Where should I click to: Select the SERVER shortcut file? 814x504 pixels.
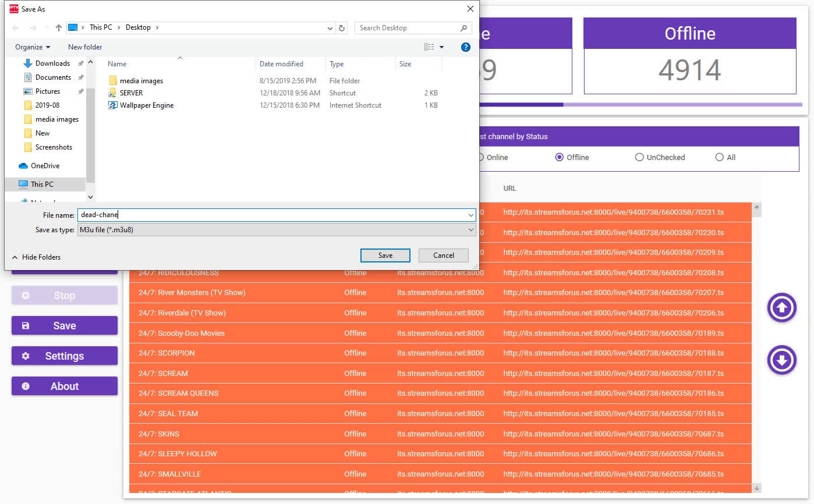coord(131,93)
